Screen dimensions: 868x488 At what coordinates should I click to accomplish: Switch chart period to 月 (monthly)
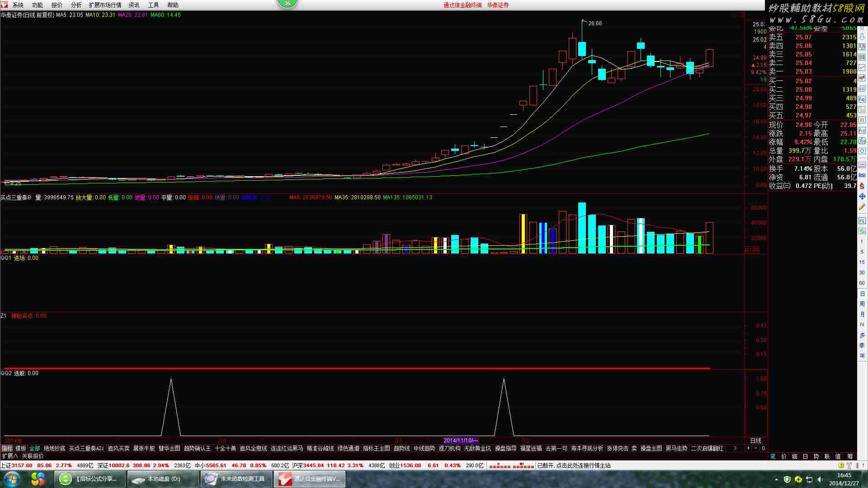coord(862,314)
